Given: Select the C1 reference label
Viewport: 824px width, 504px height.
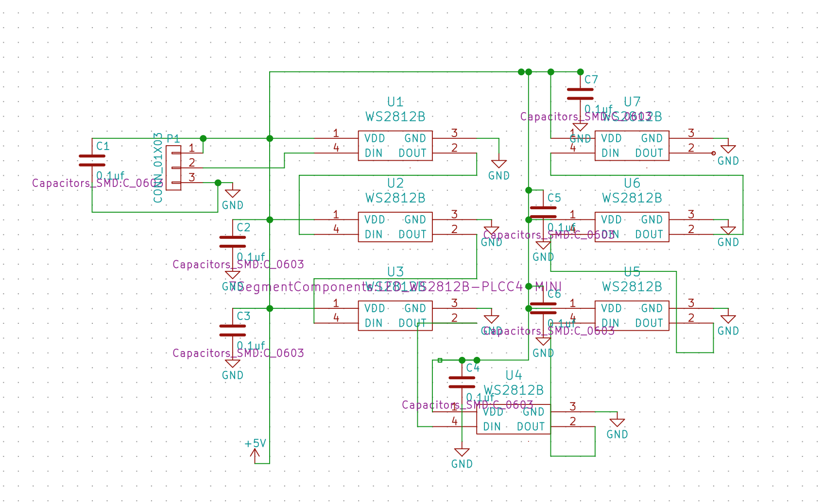Looking at the screenshot, I should [103, 146].
